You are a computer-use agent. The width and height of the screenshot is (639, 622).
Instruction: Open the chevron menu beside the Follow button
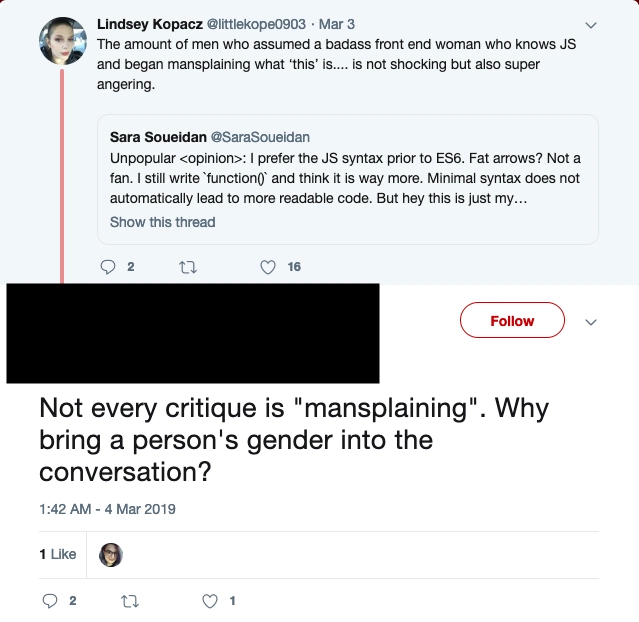pos(591,322)
